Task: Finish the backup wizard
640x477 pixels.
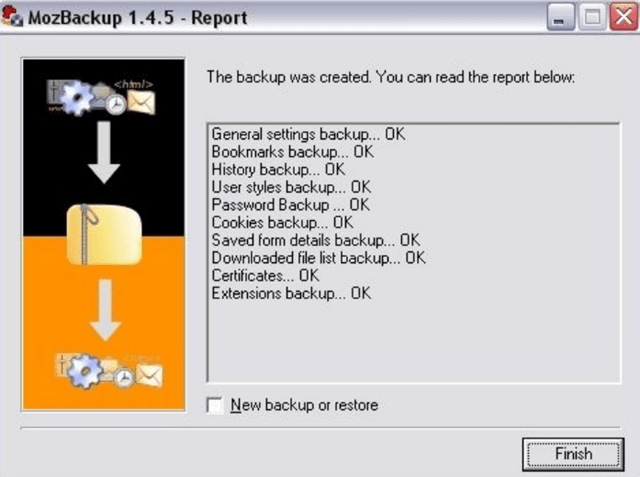Action: coord(573,454)
